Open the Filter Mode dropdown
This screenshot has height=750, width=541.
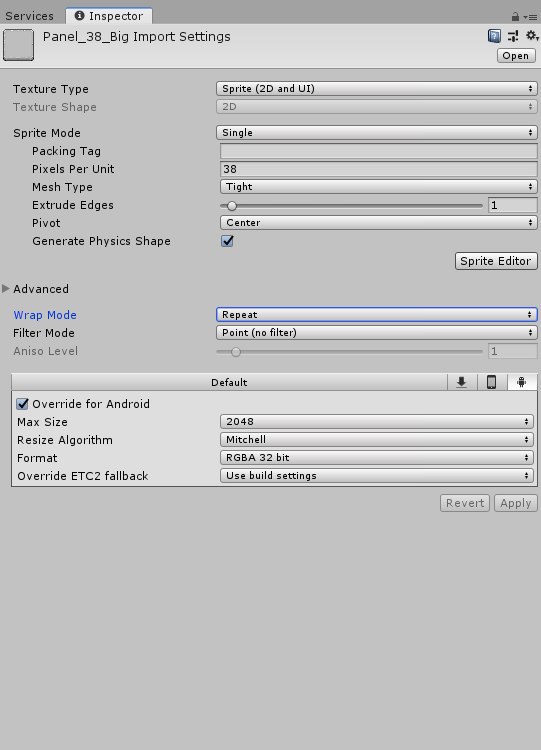(376, 332)
